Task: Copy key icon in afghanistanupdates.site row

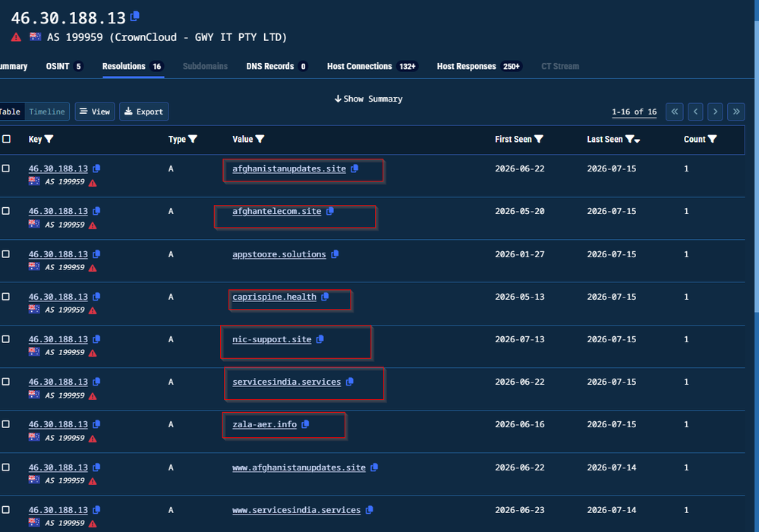Action: click(96, 168)
